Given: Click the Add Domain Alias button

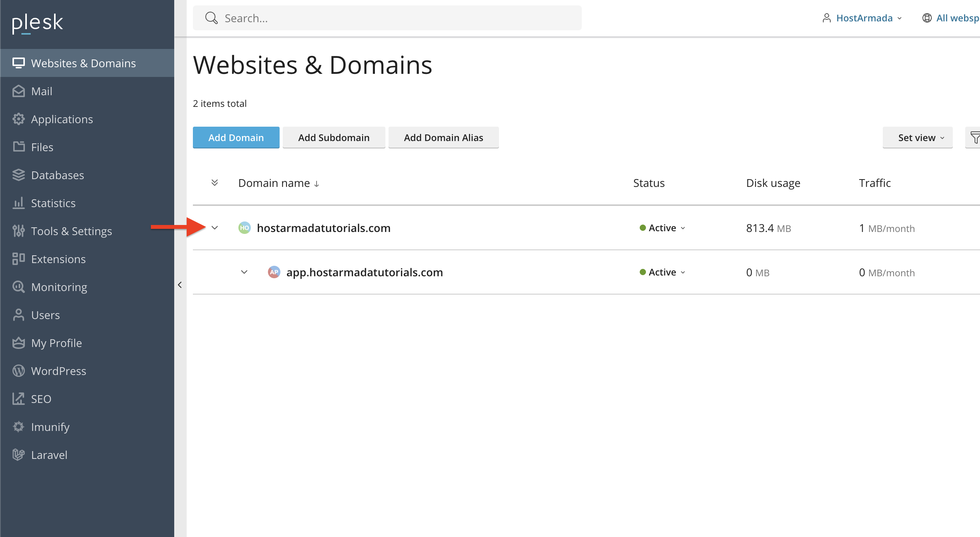Looking at the screenshot, I should click(443, 138).
